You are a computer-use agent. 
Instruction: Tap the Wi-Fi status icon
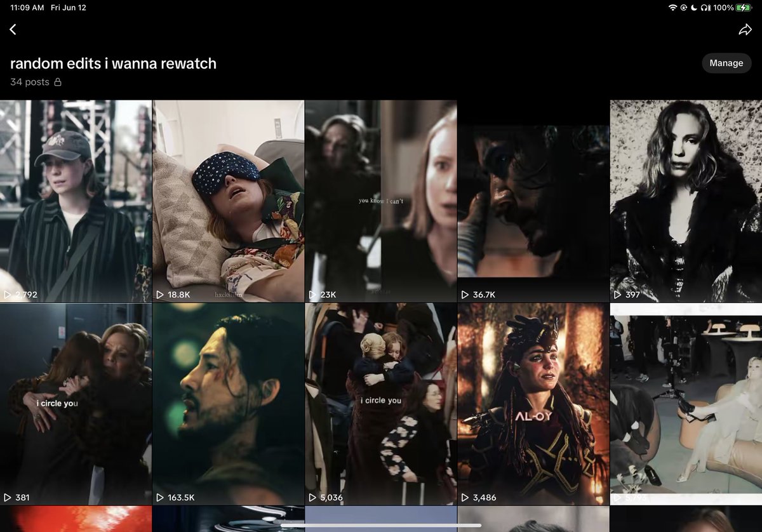click(x=673, y=8)
